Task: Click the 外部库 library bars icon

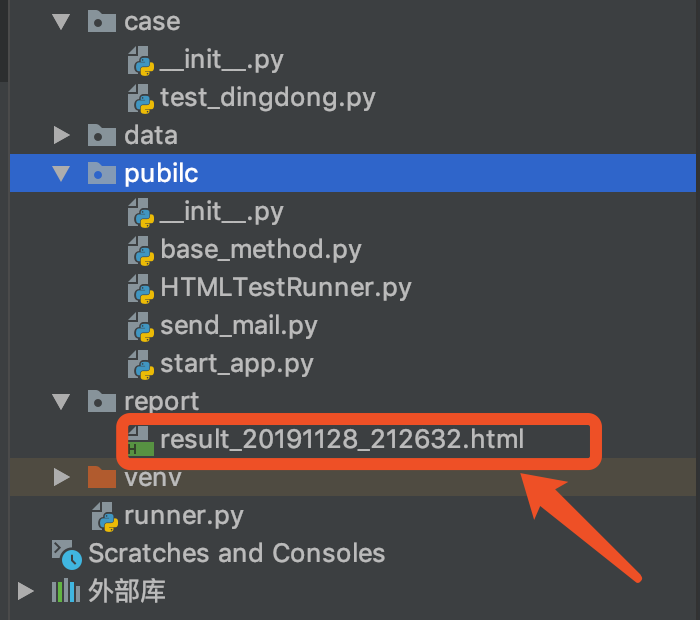Action: (66, 591)
